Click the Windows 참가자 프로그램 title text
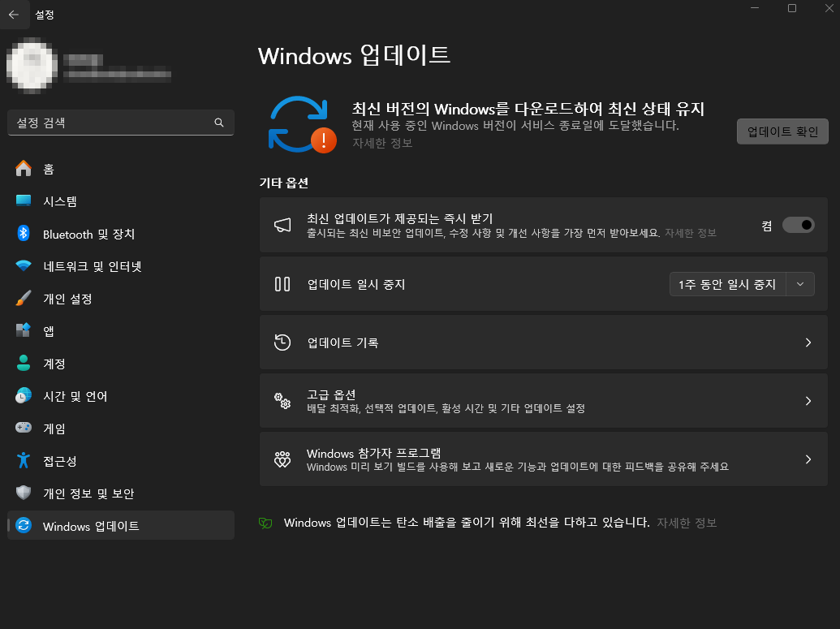Viewport: 840px width, 629px height. tap(374, 453)
